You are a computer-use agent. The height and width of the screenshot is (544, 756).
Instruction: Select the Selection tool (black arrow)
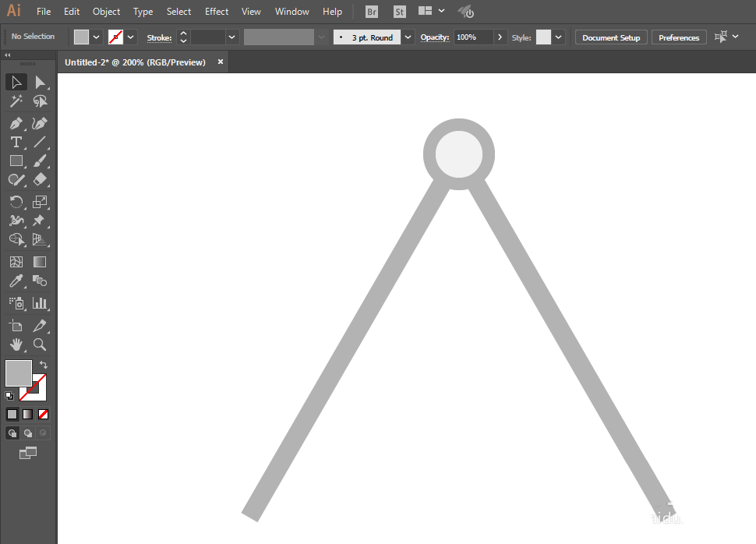point(16,83)
